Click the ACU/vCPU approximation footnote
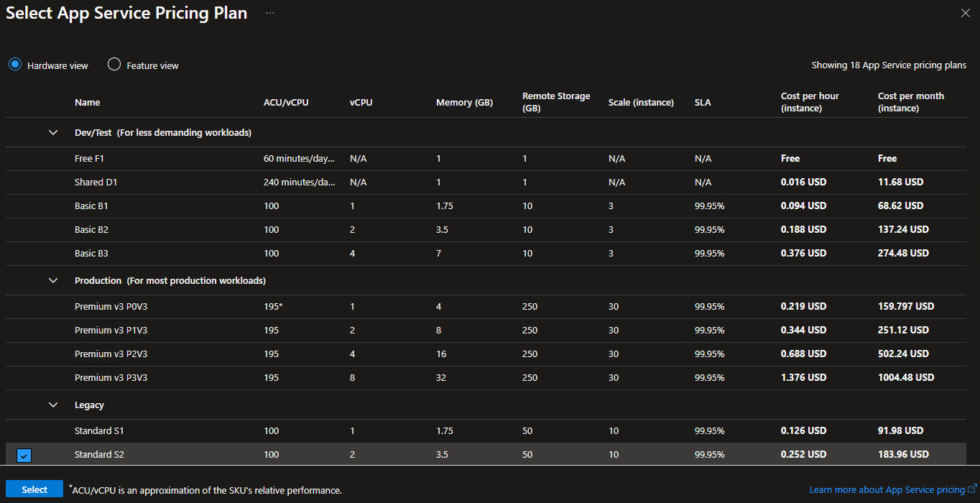This screenshot has width=980, height=503. point(205,490)
